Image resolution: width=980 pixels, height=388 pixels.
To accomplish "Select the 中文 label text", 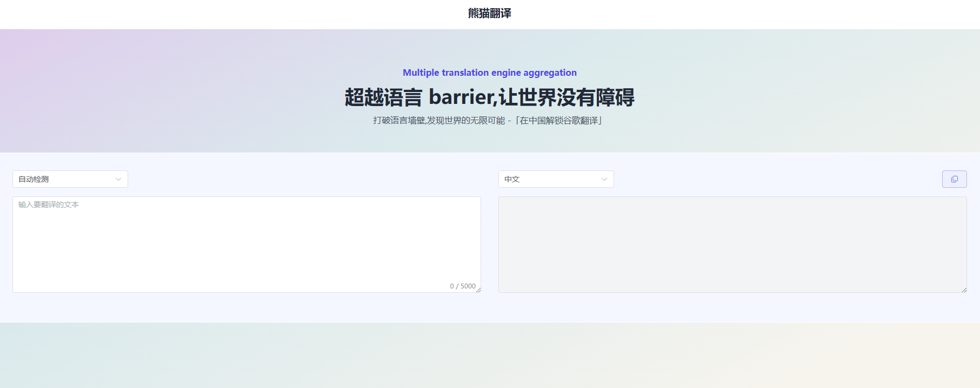I will (x=512, y=179).
